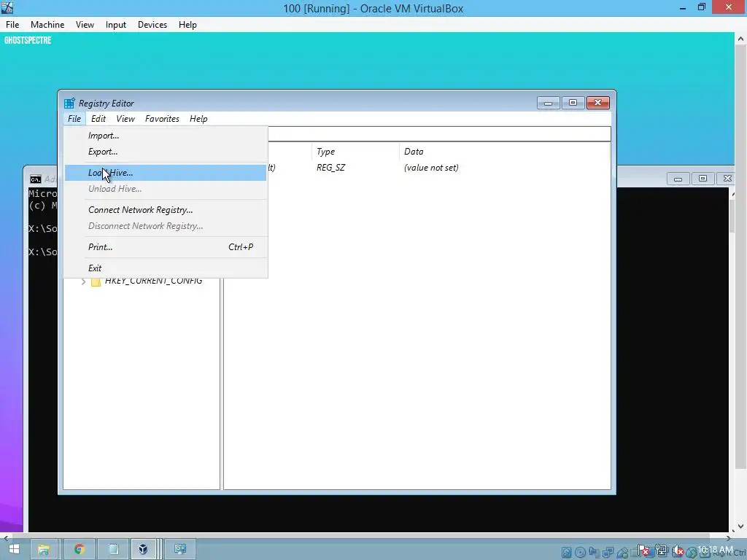Close the Command Prompt window
Screen dimensions: 747x560
[x=727, y=179]
